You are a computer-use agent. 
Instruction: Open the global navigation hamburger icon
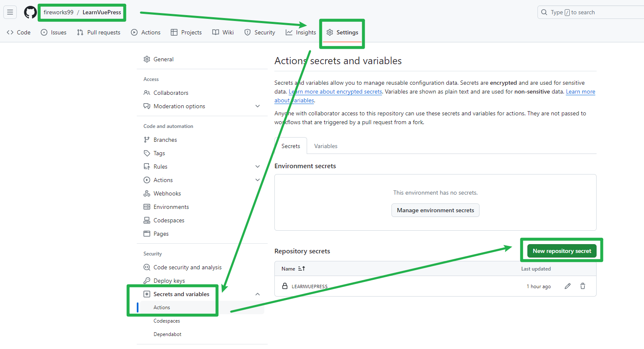[x=10, y=12]
